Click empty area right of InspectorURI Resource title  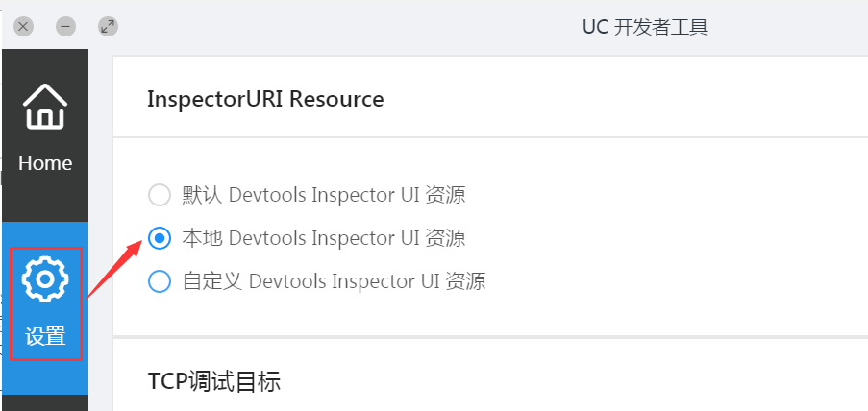coord(625,98)
